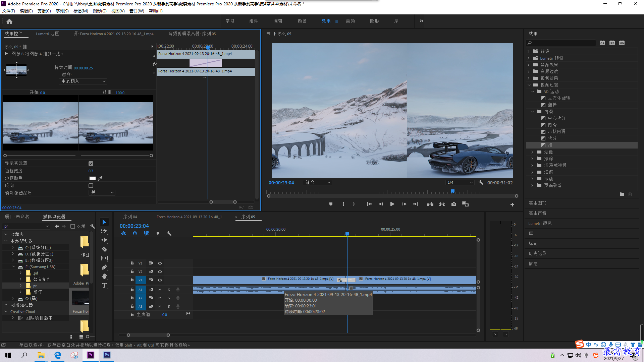
Task: Click the program monitor playhead marker
Action: pos(452,191)
